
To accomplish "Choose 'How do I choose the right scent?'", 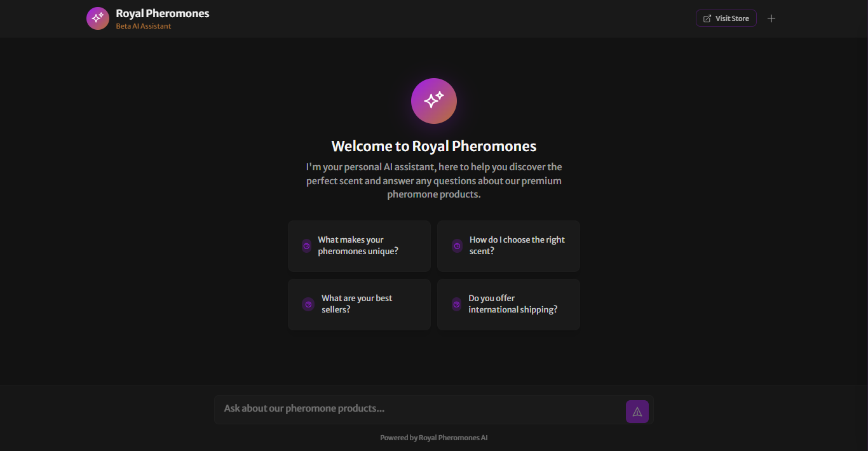I will click(508, 246).
